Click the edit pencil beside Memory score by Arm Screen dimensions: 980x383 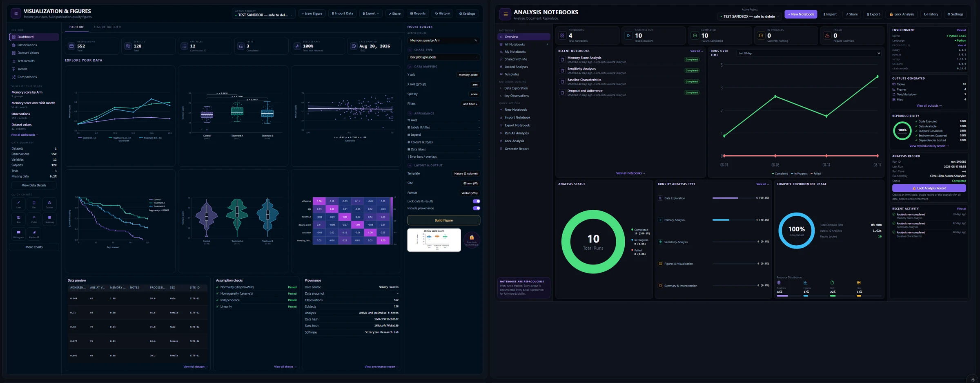(475, 40)
